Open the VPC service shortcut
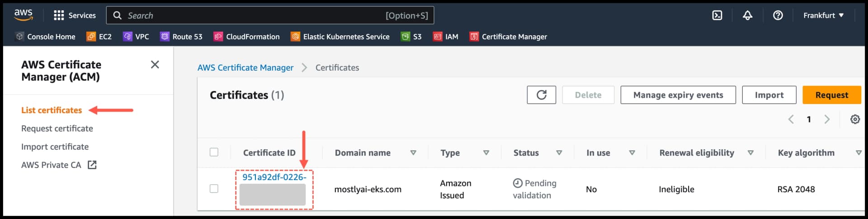868x219 pixels. click(136, 37)
